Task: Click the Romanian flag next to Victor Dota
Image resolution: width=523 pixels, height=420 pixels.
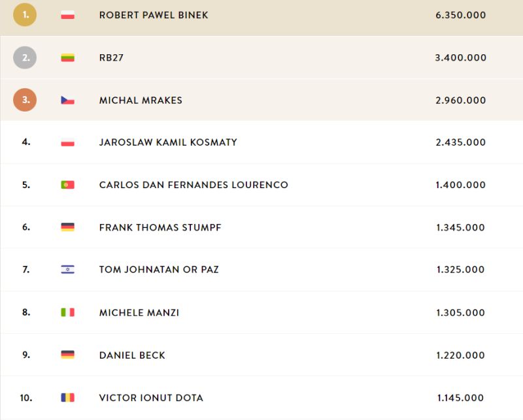Action: coord(68,397)
